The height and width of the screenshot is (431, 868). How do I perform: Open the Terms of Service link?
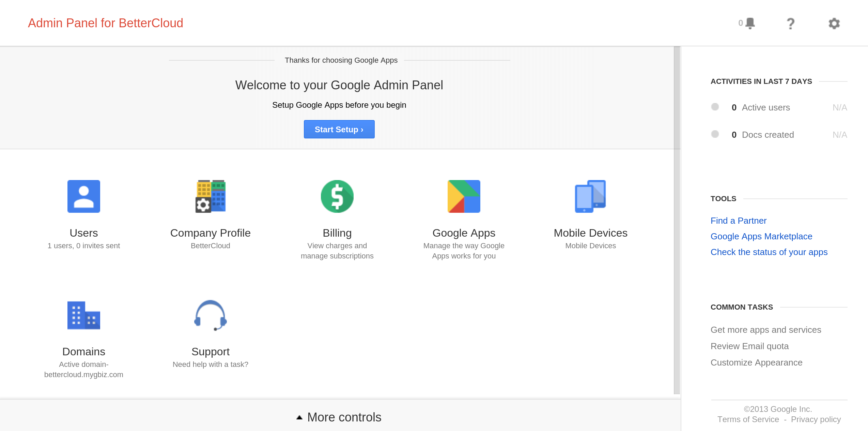click(x=748, y=419)
